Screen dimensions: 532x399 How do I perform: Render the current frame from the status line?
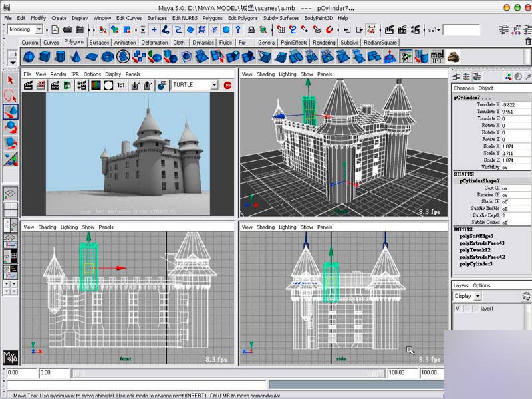389,30
